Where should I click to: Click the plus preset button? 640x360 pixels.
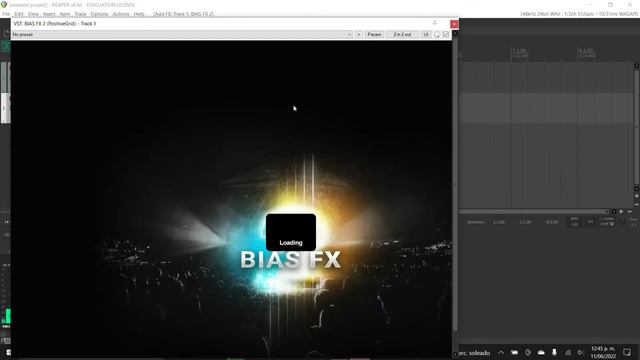coord(359,35)
